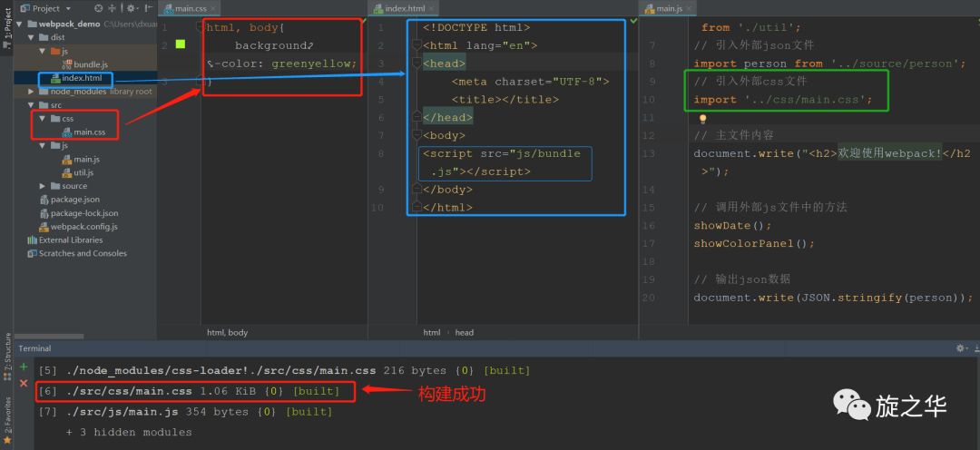Switch to the main.css editor tab
The image size is (980, 450).
pos(190,9)
